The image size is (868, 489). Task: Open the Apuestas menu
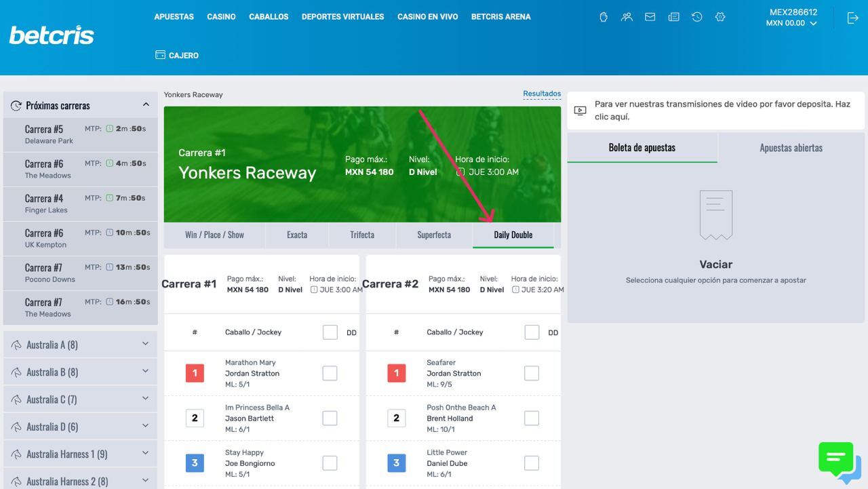coord(174,17)
